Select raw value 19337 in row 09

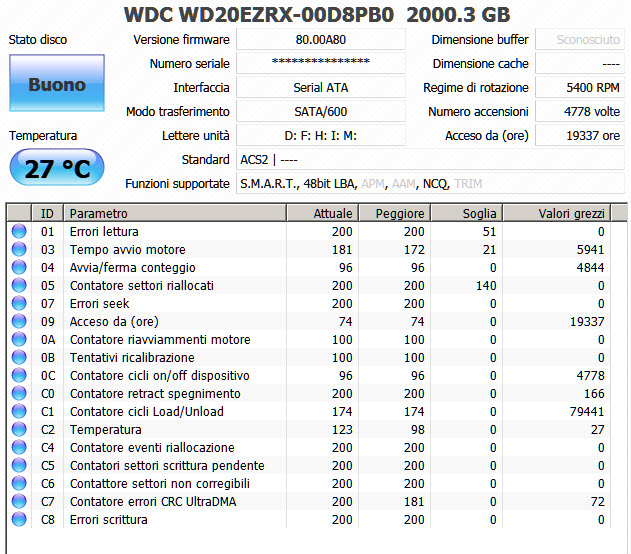[x=587, y=322]
